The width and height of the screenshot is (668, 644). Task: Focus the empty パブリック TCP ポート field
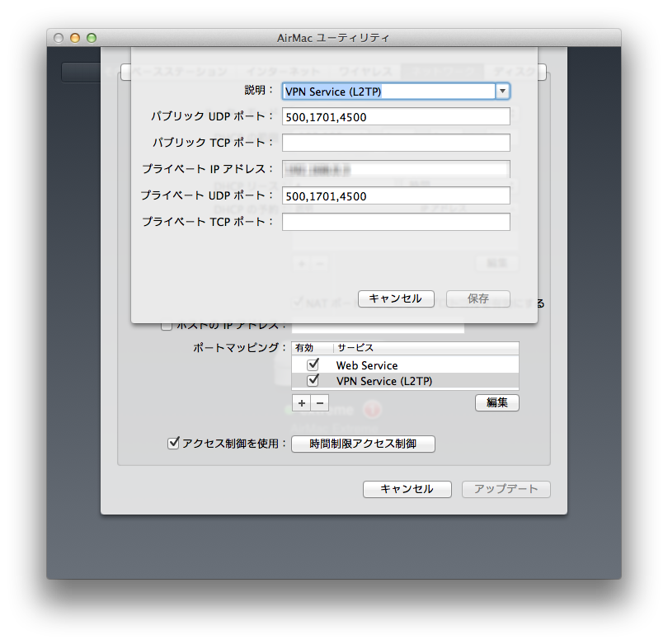[x=396, y=143]
